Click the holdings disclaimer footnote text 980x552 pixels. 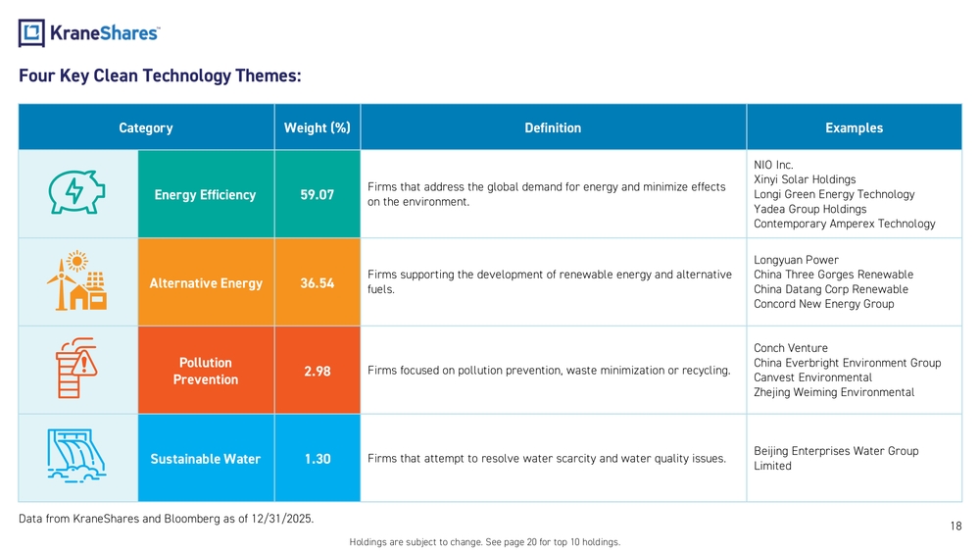pos(484,542)
